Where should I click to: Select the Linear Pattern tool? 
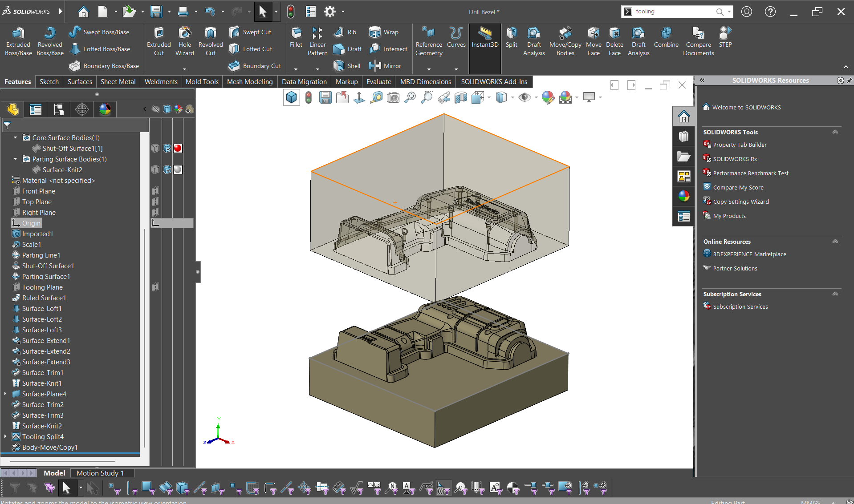[x=317, y=41]
